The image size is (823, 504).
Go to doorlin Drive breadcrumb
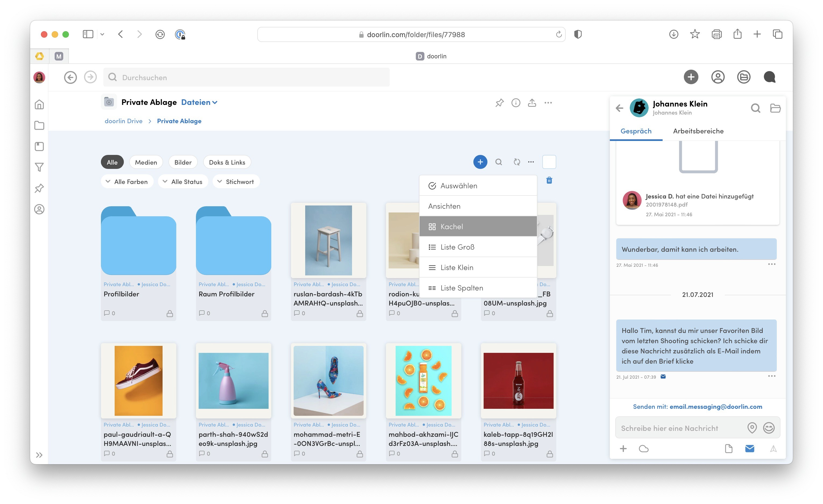tap(123, 121)
